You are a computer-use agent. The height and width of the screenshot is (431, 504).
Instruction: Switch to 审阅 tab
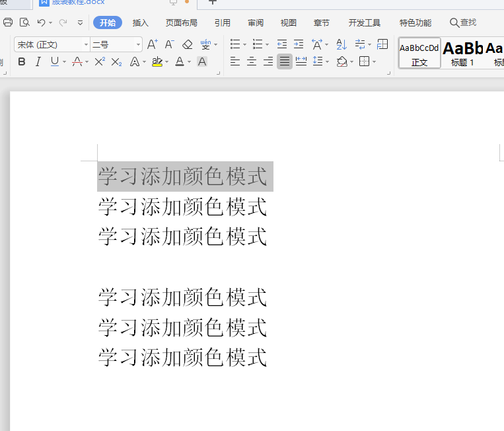(256, 23)
